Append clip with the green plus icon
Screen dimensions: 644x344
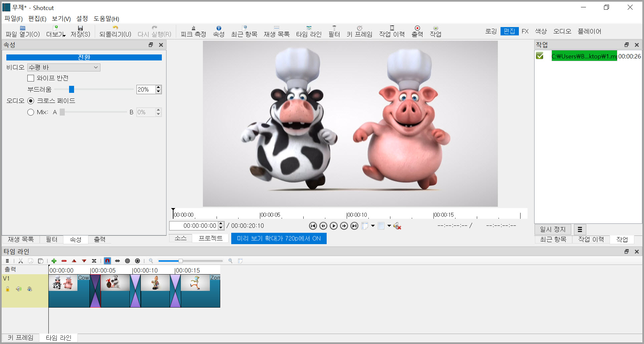pyautogui.click(x=54, y=261)
